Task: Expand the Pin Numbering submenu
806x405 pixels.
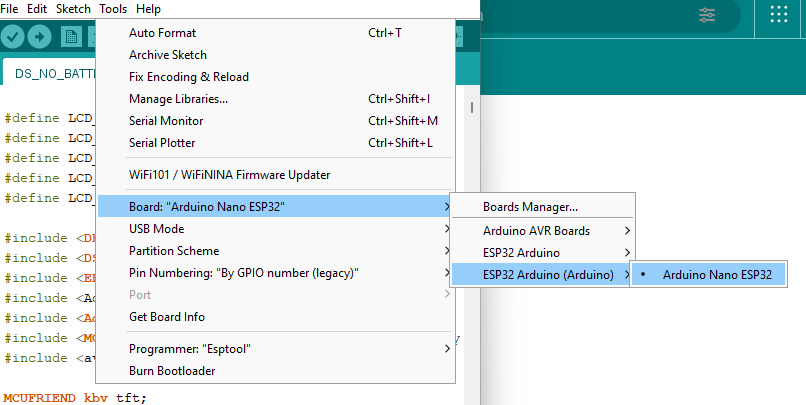Action: pyautogui.click(x=276, y=273)
